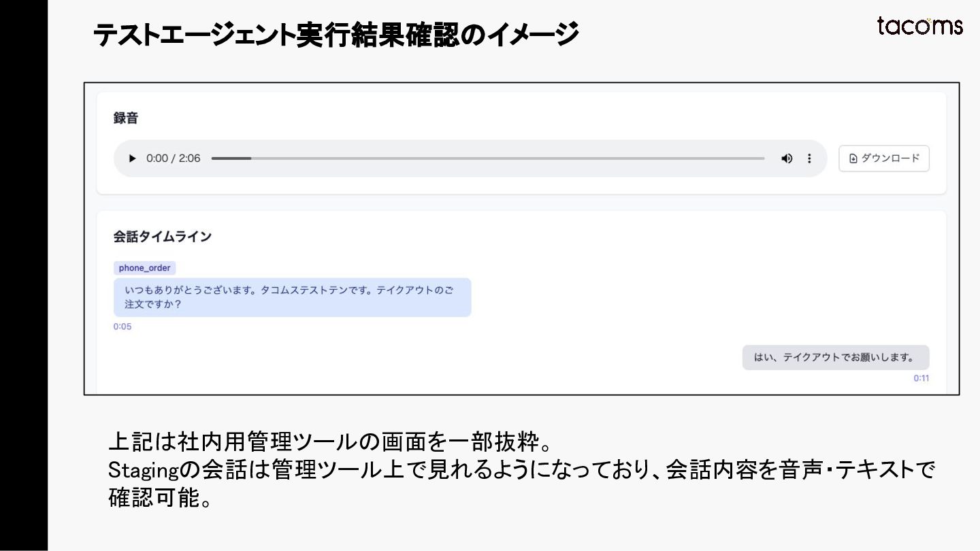The width and height of the screenshot is (980, 551).
Task: Select the phone_order tag label
Action: pos(144,268)
